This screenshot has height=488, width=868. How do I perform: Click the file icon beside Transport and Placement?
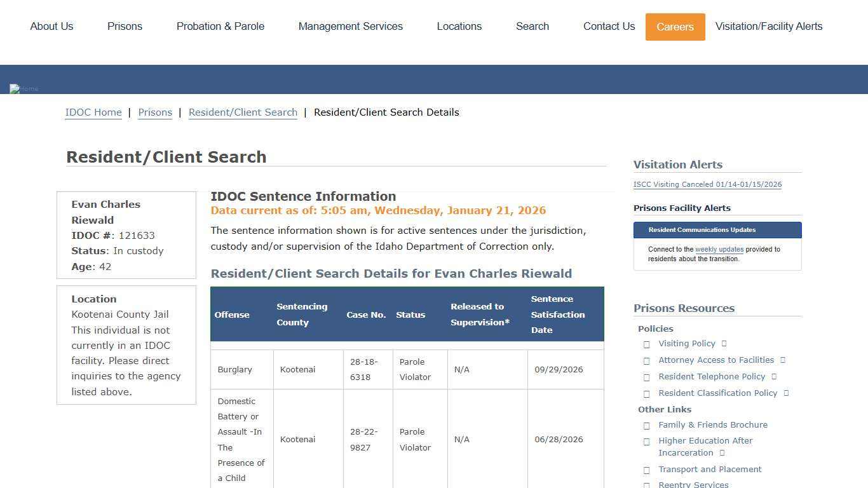[647, 470]
